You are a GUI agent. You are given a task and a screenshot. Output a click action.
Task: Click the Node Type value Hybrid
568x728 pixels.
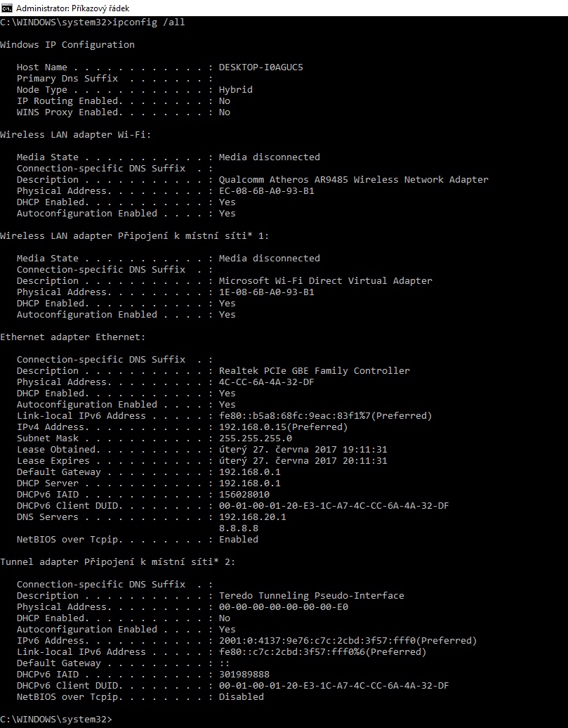pos(235,90)
